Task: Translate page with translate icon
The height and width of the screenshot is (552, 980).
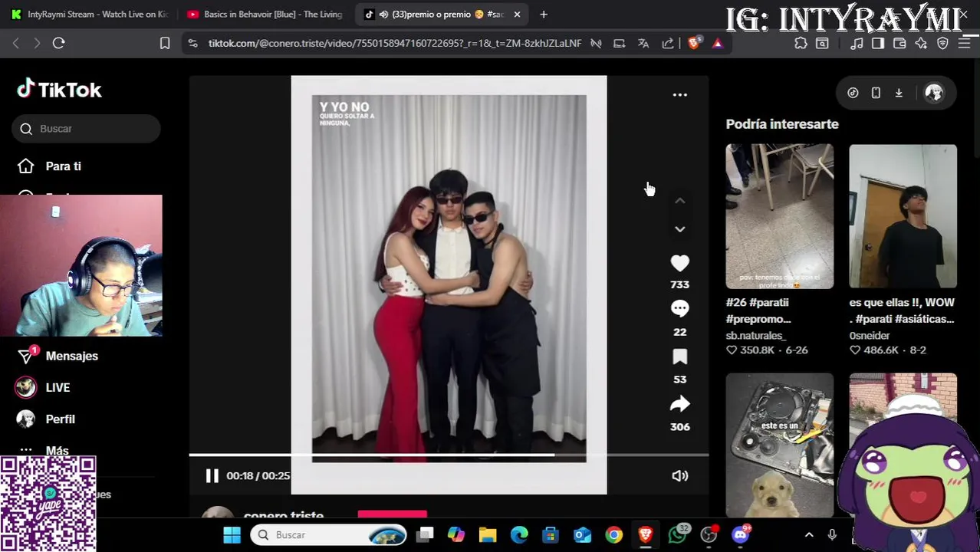Action: click(643, 43)
